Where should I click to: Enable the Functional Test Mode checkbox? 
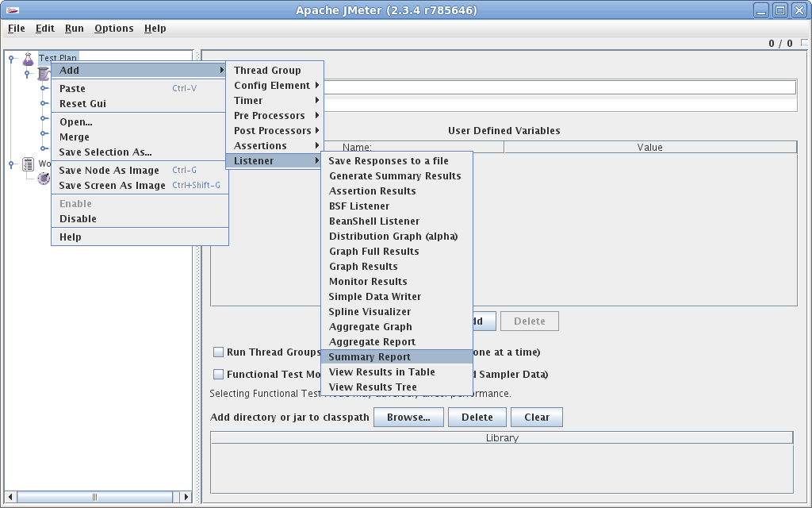point(219,375)
